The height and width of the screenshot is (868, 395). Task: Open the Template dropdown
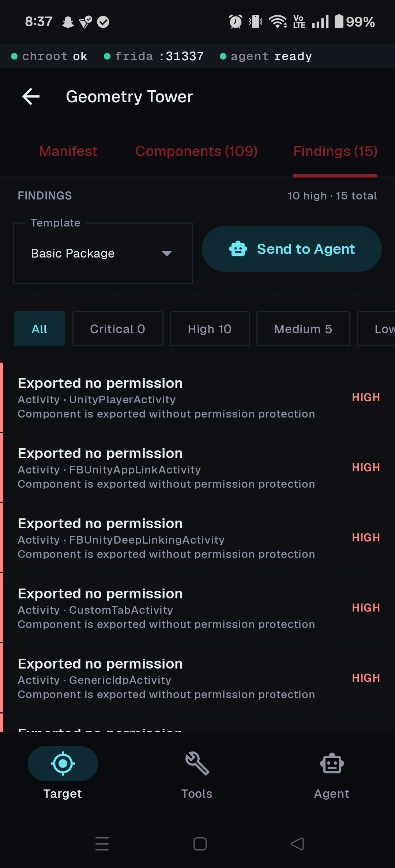[103, 253]
